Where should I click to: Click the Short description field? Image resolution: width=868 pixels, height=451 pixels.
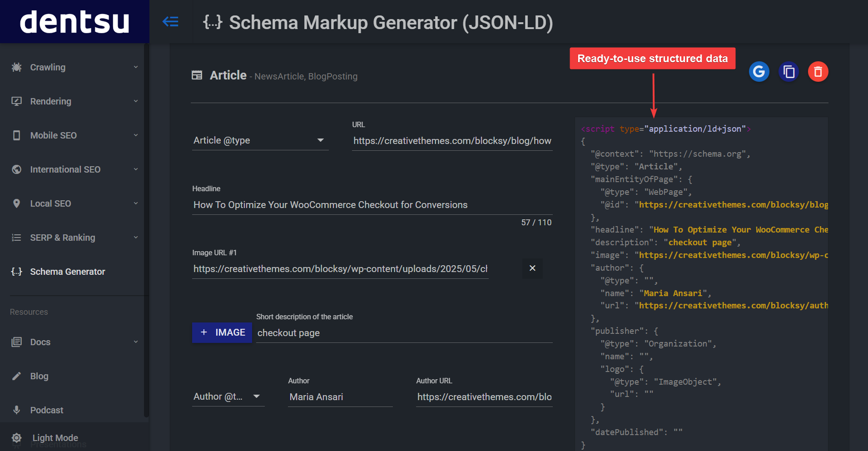tap(404, 333)
